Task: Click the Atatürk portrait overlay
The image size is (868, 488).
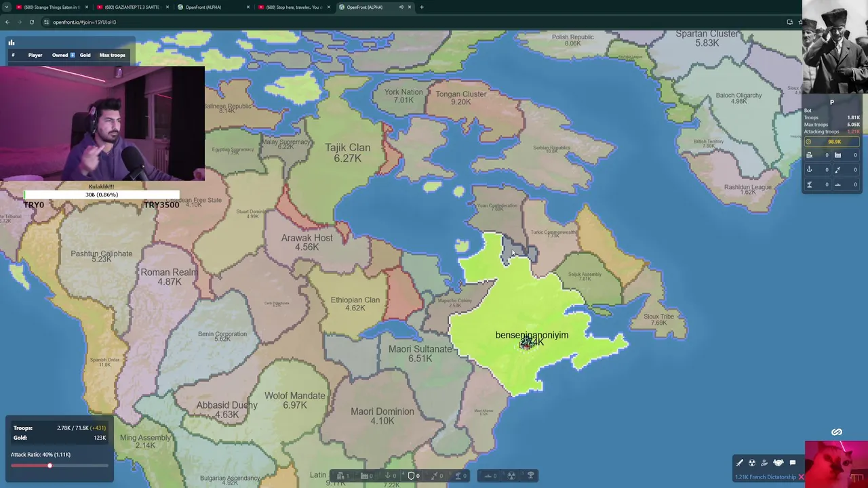Action: click(x=835, y=47)
